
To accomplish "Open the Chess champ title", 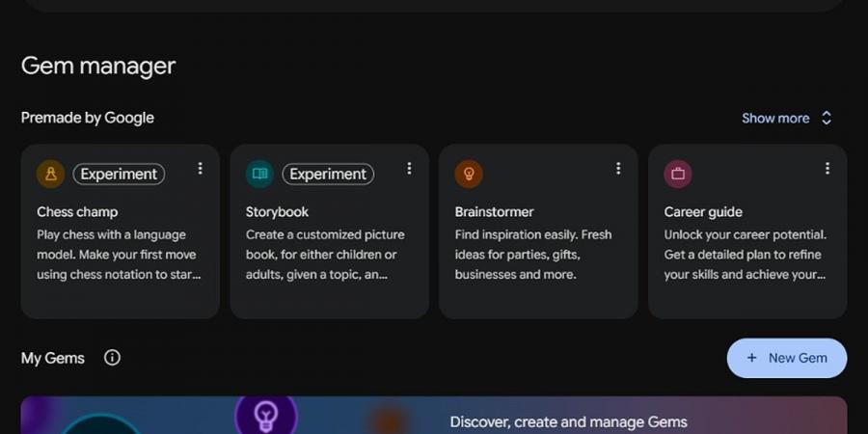I will point(77,212).
